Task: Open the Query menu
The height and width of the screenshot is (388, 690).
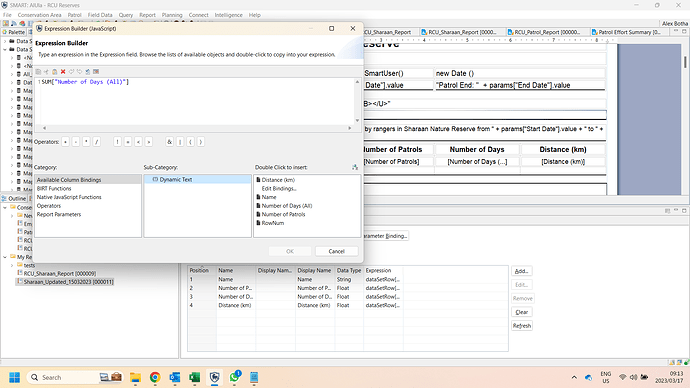Action: click(x=125, y=15)
